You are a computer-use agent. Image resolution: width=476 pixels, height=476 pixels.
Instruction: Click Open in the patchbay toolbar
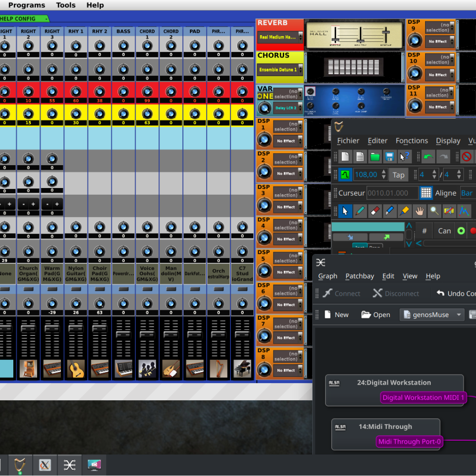pyautogui.click(x=376, y=315)
